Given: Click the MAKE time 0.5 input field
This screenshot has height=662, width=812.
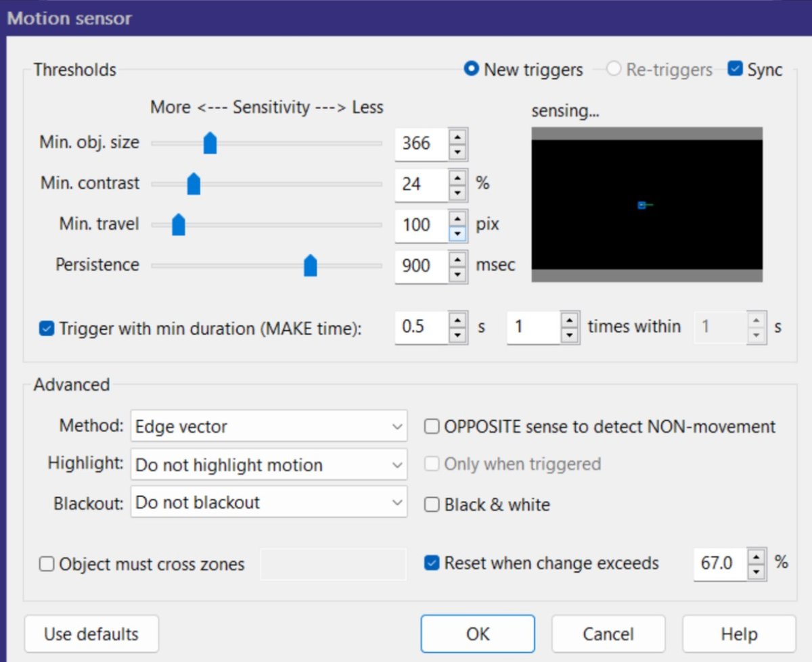Looking at the screenshot, I should pos(422,327).
